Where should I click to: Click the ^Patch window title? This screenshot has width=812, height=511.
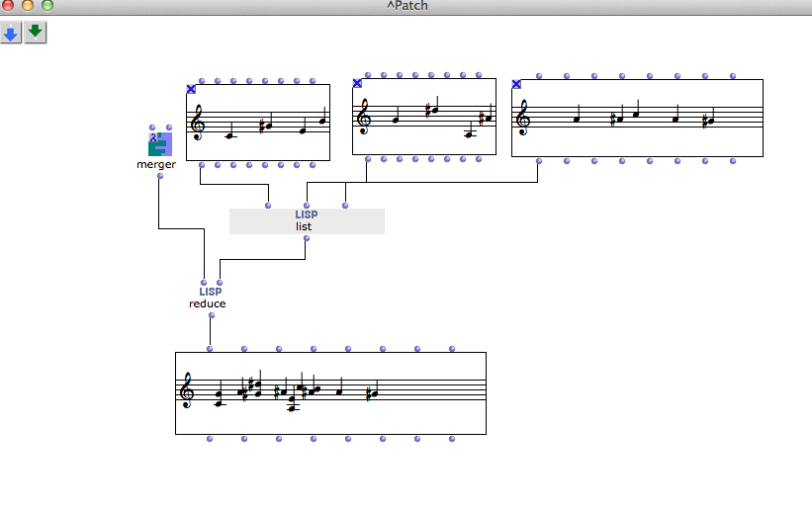coord(406,6)
